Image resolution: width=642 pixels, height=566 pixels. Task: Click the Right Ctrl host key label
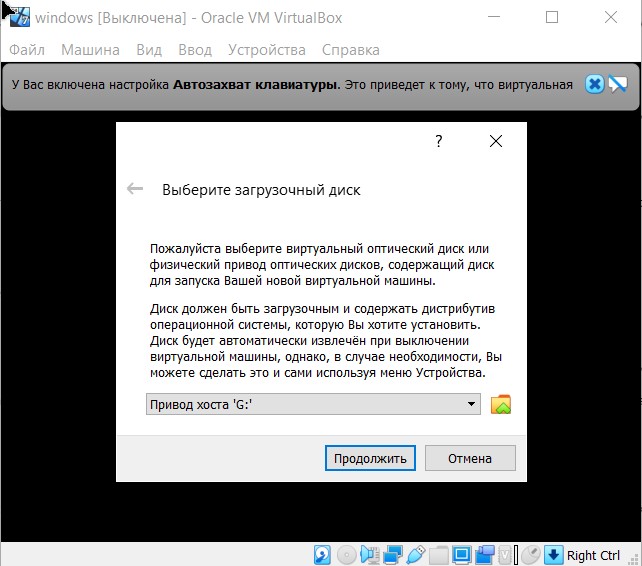click(x=593, y=555)
